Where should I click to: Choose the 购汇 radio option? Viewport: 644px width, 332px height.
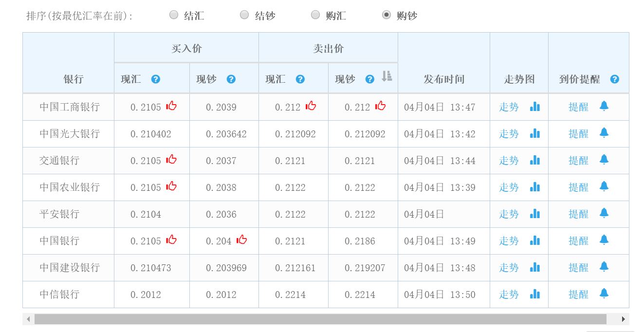pyautogui.click(x=315, y=15)
